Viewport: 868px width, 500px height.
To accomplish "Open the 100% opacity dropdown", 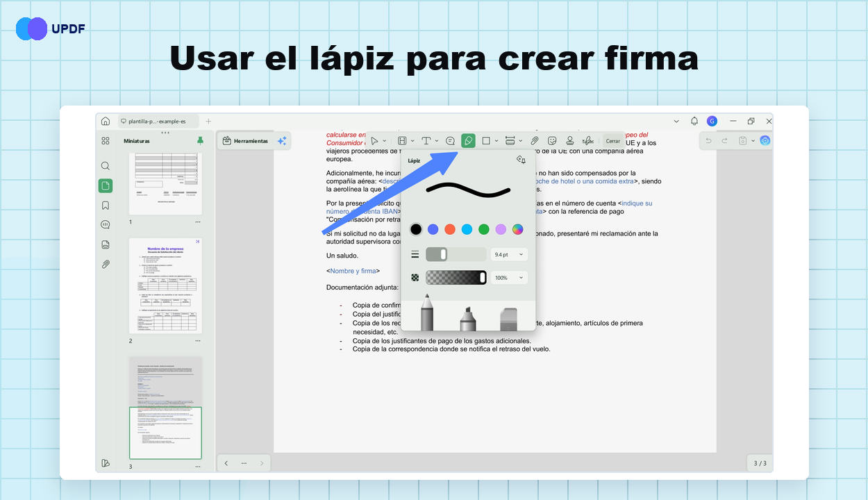I will pos(509,278).
